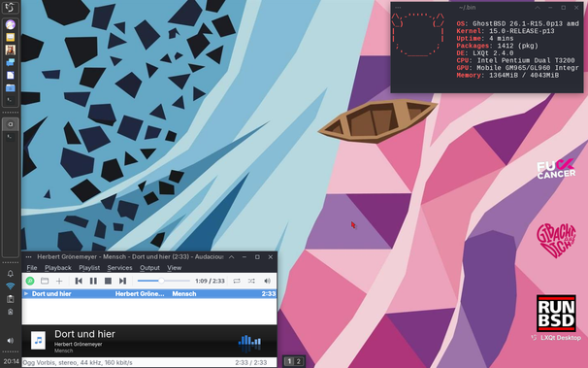Click the Packages 1412 (pkg) line

pyautogui.click(x=497, y=46)
